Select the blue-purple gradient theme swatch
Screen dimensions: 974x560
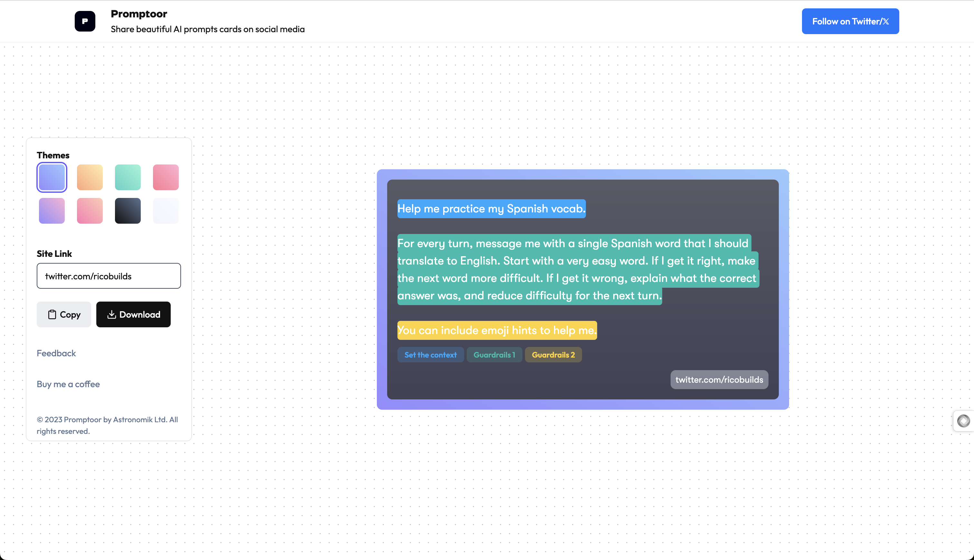pos(52,177)
